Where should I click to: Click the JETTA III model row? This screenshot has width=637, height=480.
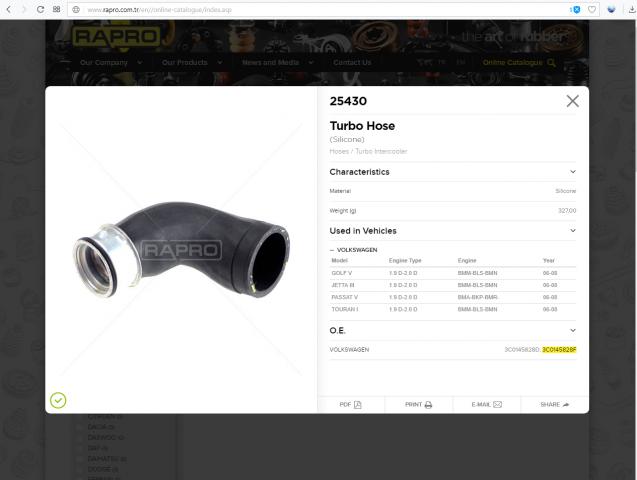point(453,285)
